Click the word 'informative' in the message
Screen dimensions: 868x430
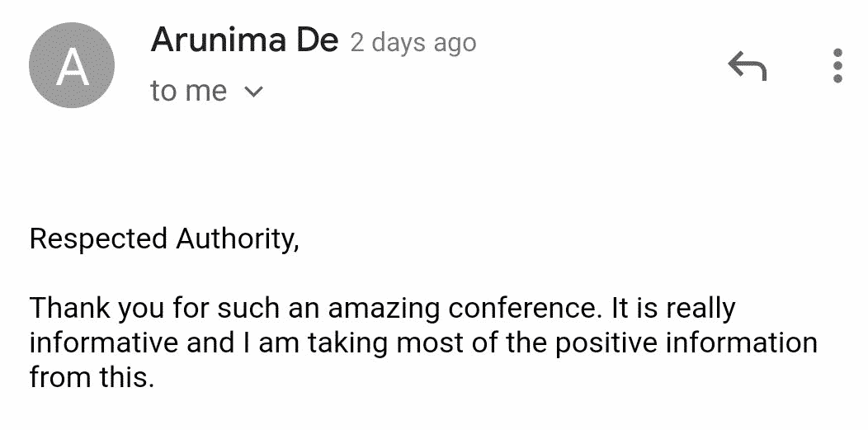click(x=103, y=343)
